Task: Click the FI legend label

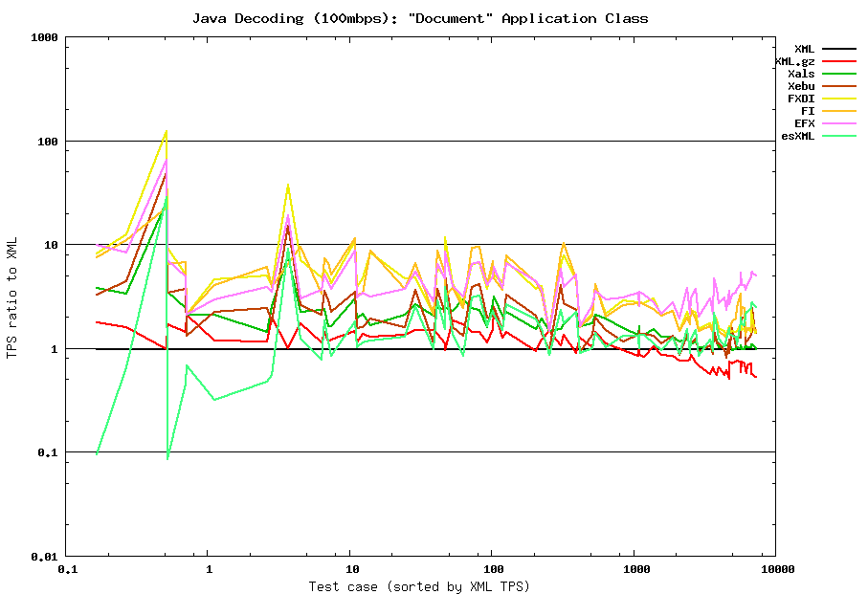Action: 808,111
